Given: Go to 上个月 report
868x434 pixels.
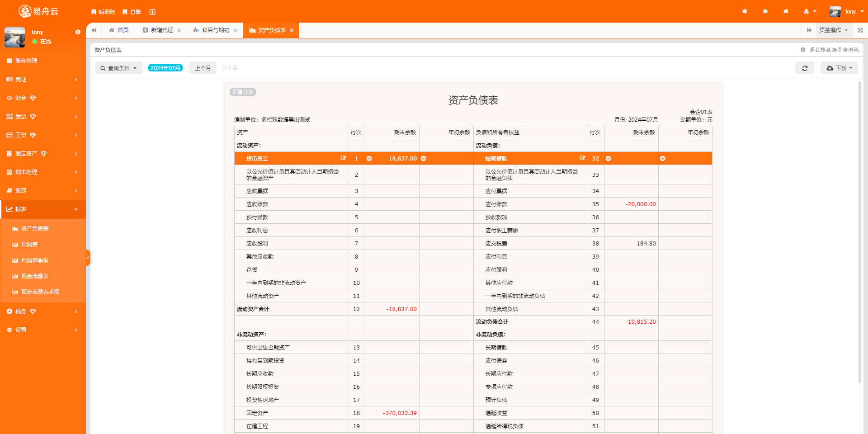Looking at the screenshot, I should click(203, 68).
